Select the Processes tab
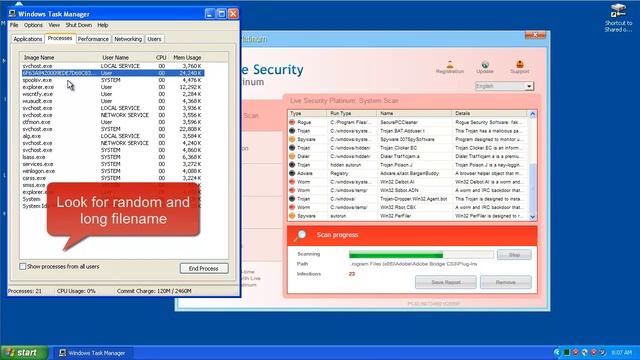The width and height of the screenshot is (640, 360). [60, 38]
